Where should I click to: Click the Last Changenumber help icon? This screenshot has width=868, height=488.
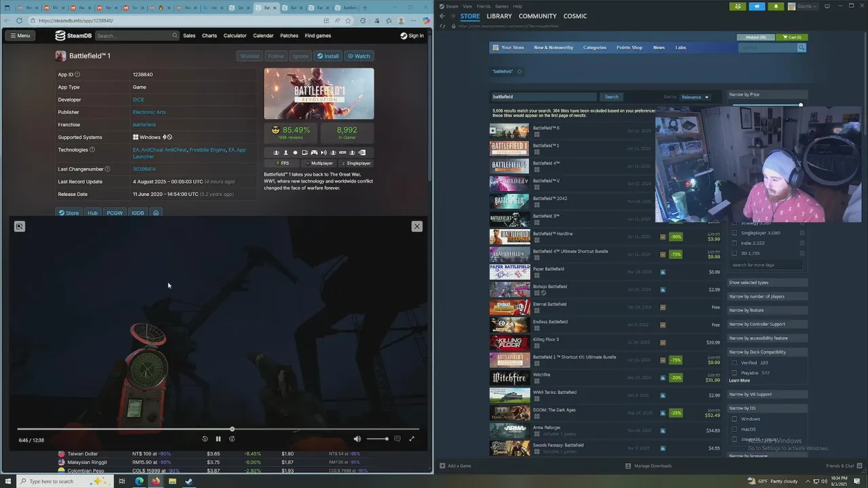(x=107, y=169)
